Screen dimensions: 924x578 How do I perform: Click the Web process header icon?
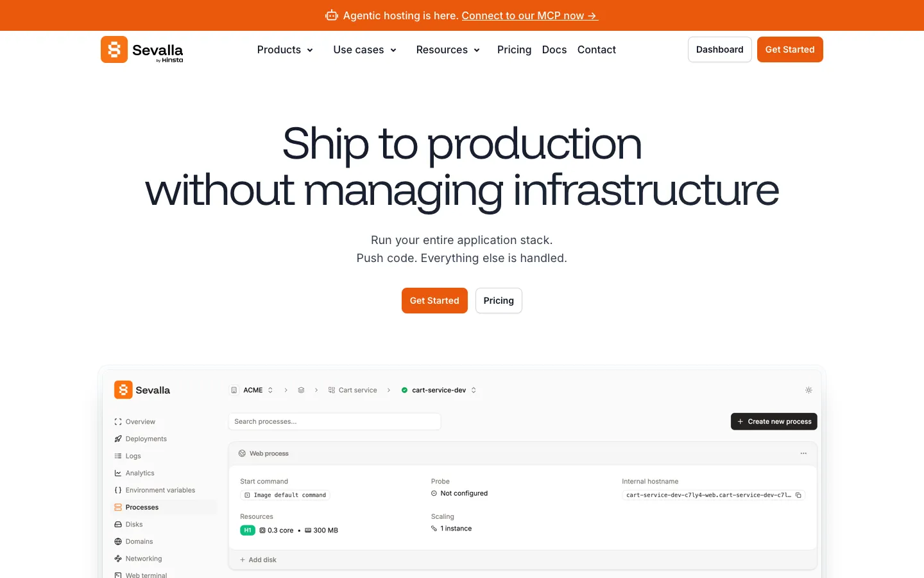click(242, 453)
